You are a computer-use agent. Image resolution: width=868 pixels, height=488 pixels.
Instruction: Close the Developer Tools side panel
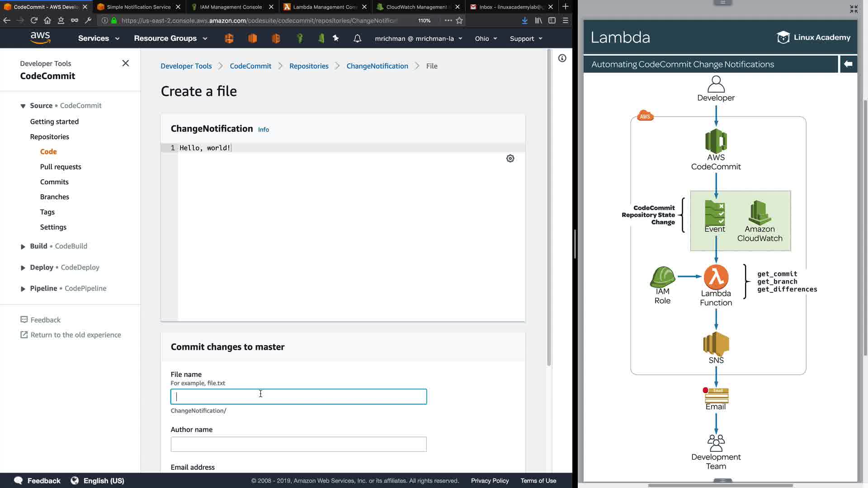click(x=126, y=63)
